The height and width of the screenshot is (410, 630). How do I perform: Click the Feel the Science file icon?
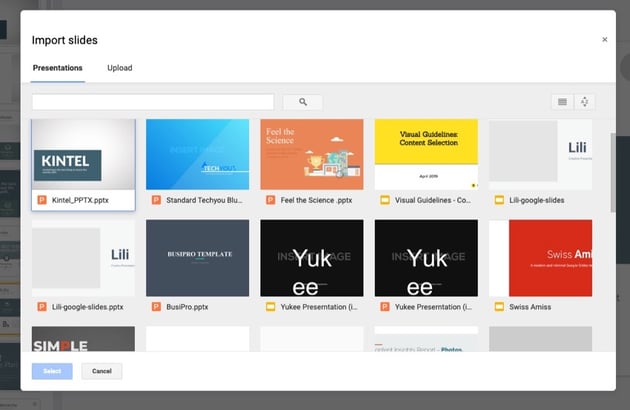[271, 200]
